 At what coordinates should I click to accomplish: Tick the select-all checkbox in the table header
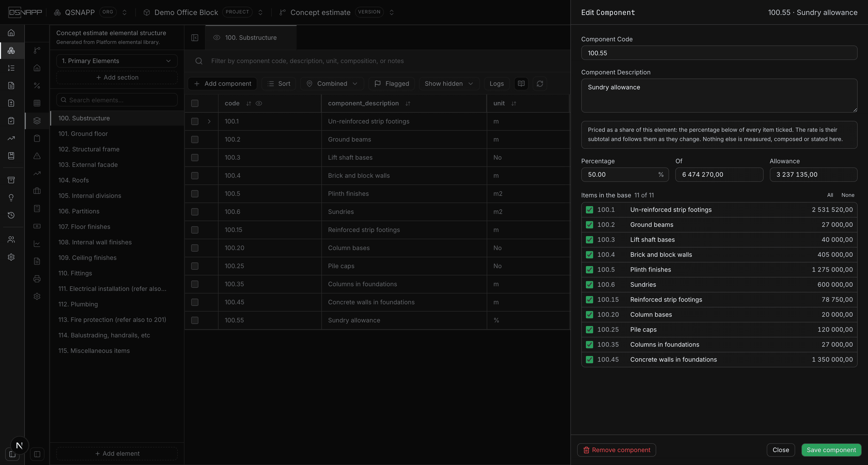(x=195, y=103)
